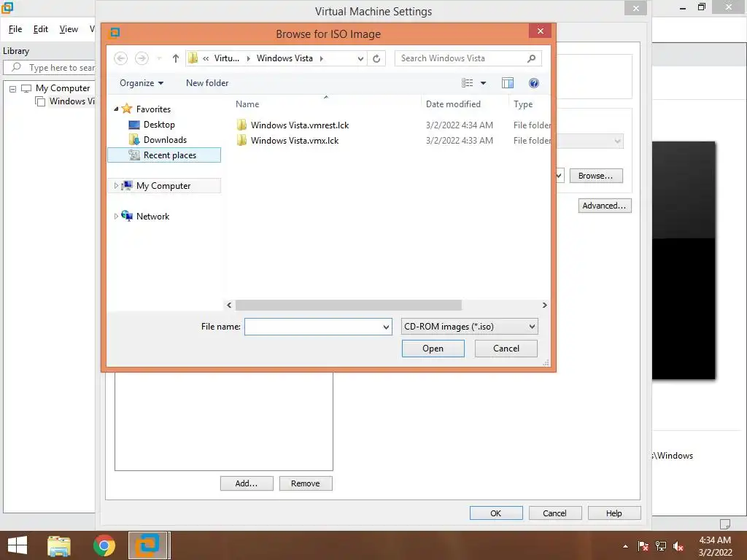747x560 pixels.
Task: Open the File menu in VMware
Action: coord(15,29)
